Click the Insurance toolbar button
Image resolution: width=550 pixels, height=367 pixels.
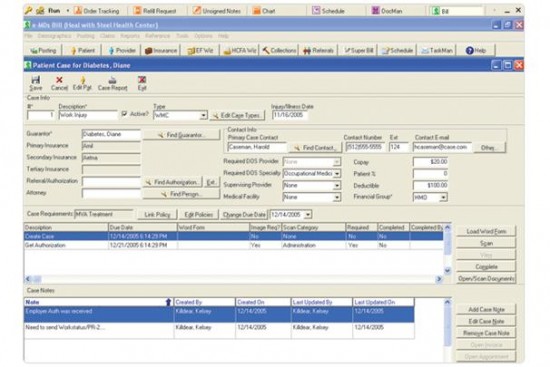161,51
